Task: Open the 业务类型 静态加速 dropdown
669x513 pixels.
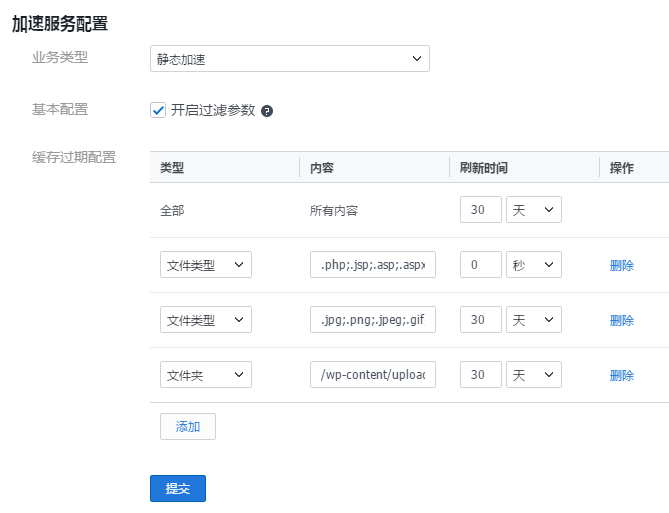Action: pos(289,59)
